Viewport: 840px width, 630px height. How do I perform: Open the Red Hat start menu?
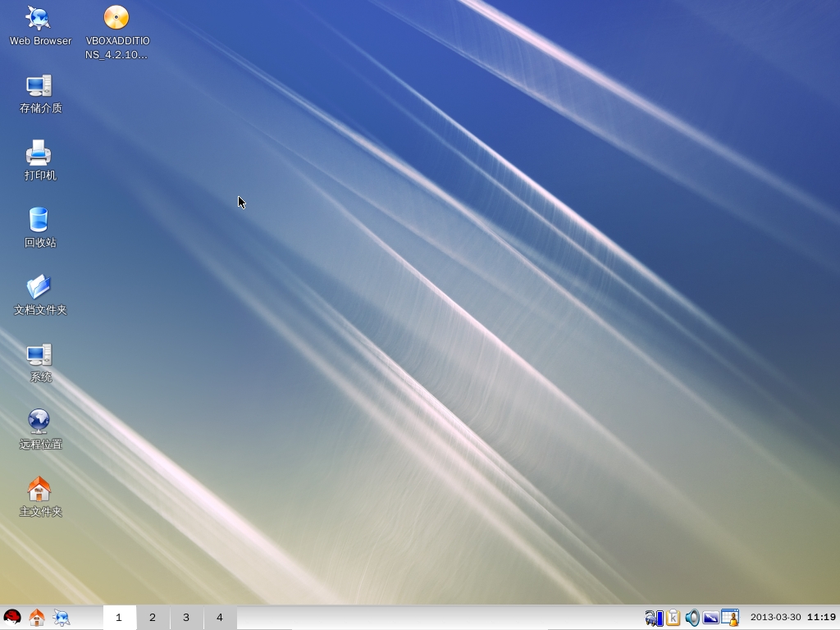pyautogui.click(x=11, y=618)
